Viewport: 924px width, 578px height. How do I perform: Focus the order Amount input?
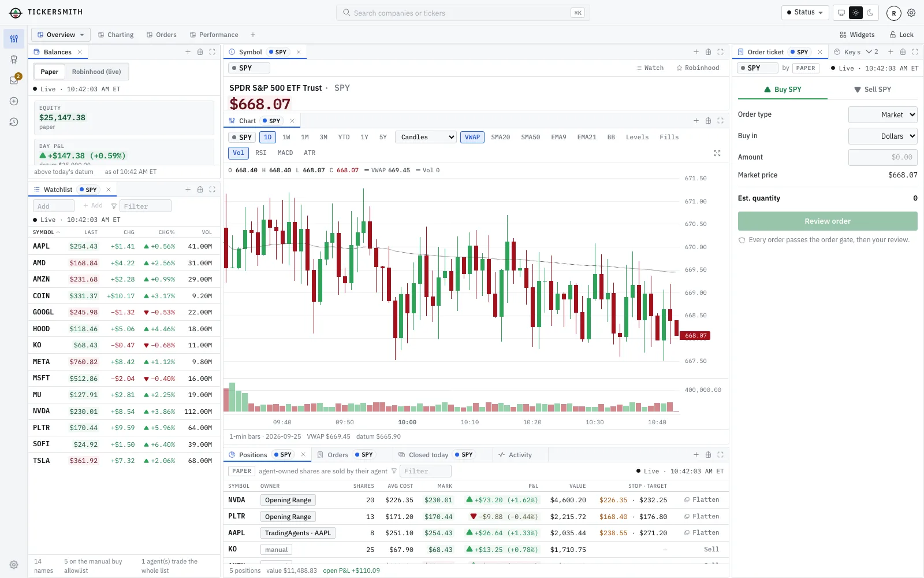(882, 157)
